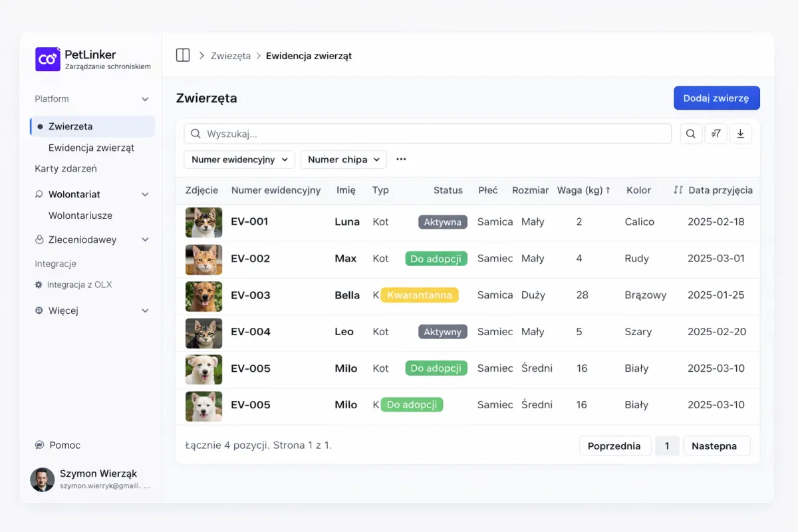Select Wolontariusze in the sidebar
The image size is (798, 532).
pos(80,215)
